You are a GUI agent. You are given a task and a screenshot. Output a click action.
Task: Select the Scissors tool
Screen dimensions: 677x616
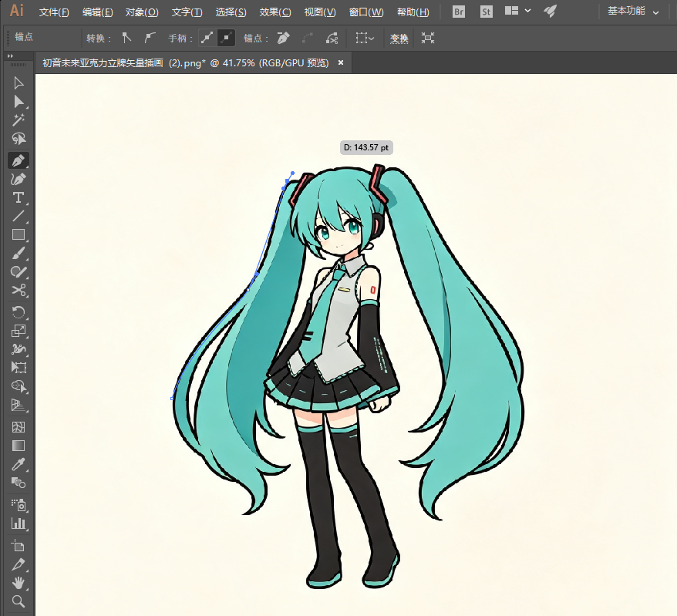pos(19,290)
